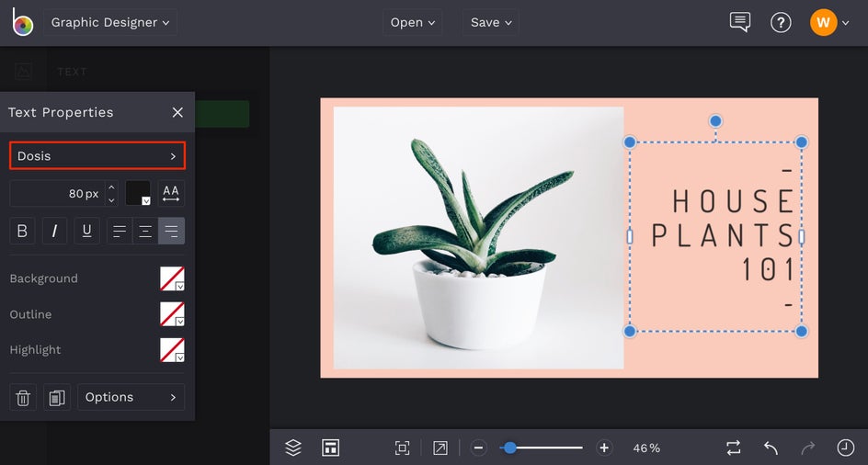
Task: Click the fit-to-screen icon
Action: 402,448
